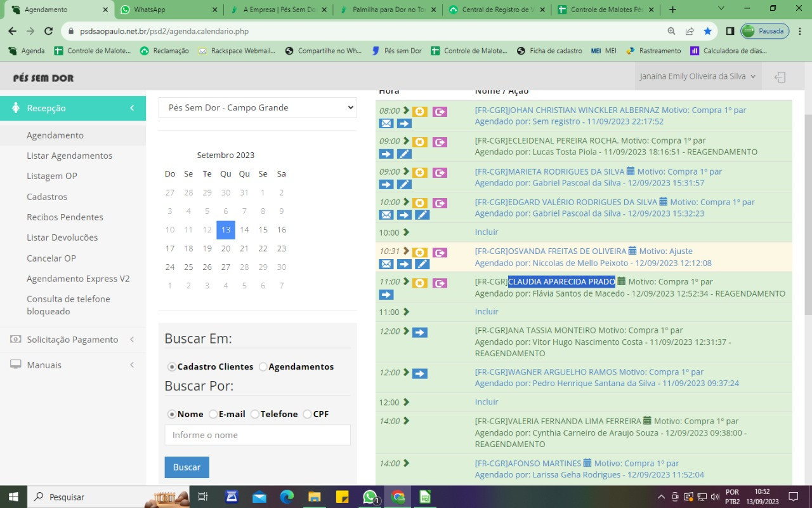This screenshot has height=508, width=812.
Task: Click pink checkout icon in 08:00 Johan row
Action: coord(440,112)
